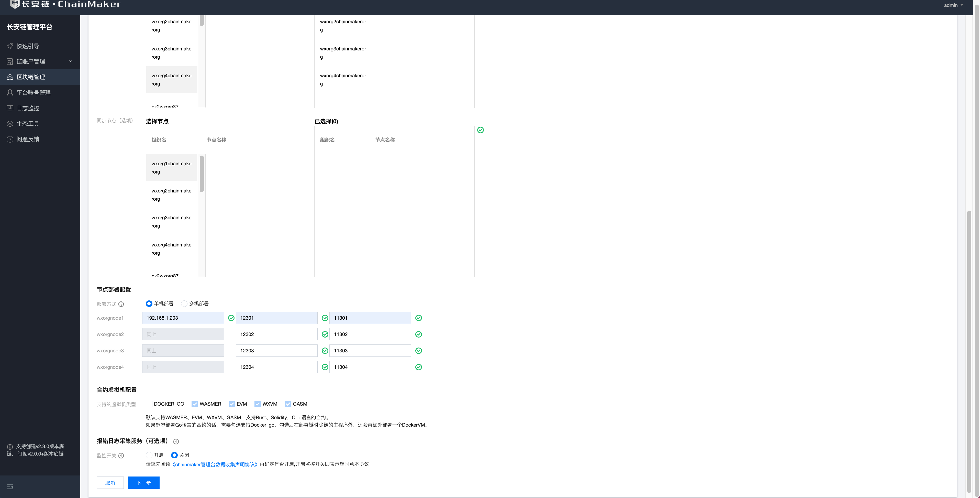Click the wxorgnode2 port field 12302
980x498 pixels.
click(x=276, y=334)
